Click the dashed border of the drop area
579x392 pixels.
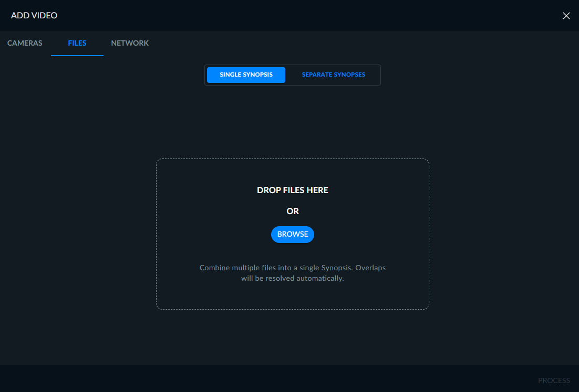(293, 159)
